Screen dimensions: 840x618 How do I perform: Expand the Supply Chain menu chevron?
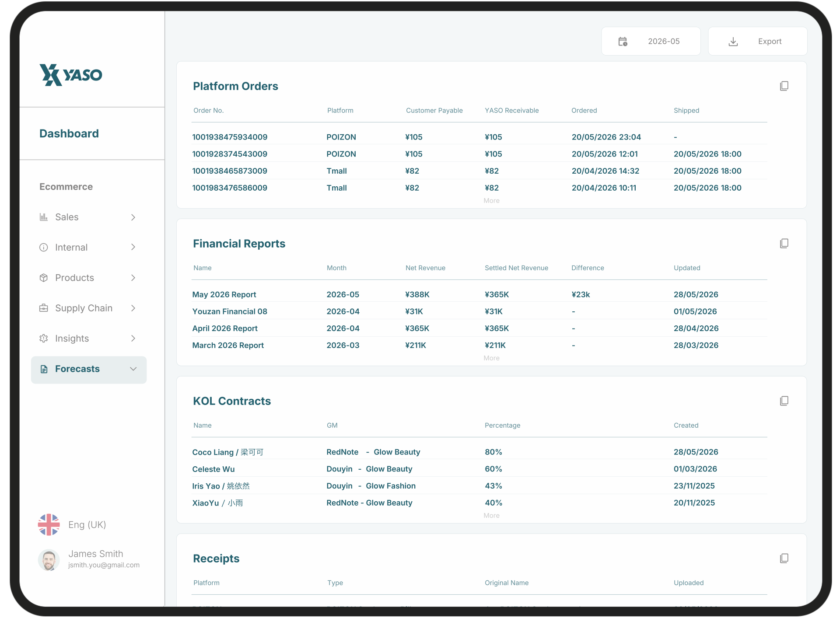133,308
